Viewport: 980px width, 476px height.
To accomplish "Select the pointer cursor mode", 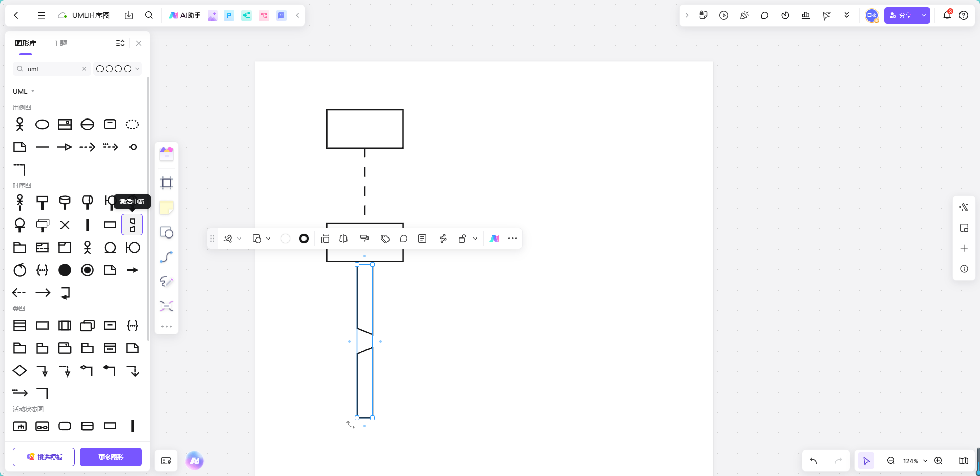I will (x=866, y=461).
